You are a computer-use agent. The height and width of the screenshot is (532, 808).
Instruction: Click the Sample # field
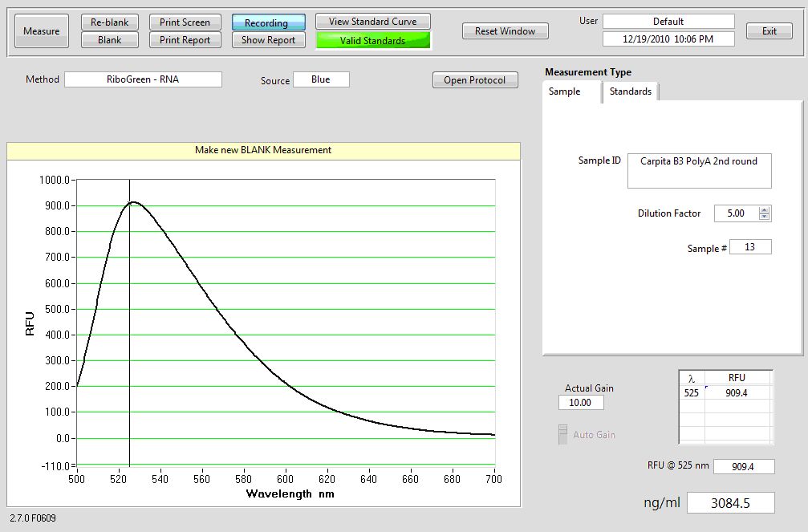click(750, 247)
